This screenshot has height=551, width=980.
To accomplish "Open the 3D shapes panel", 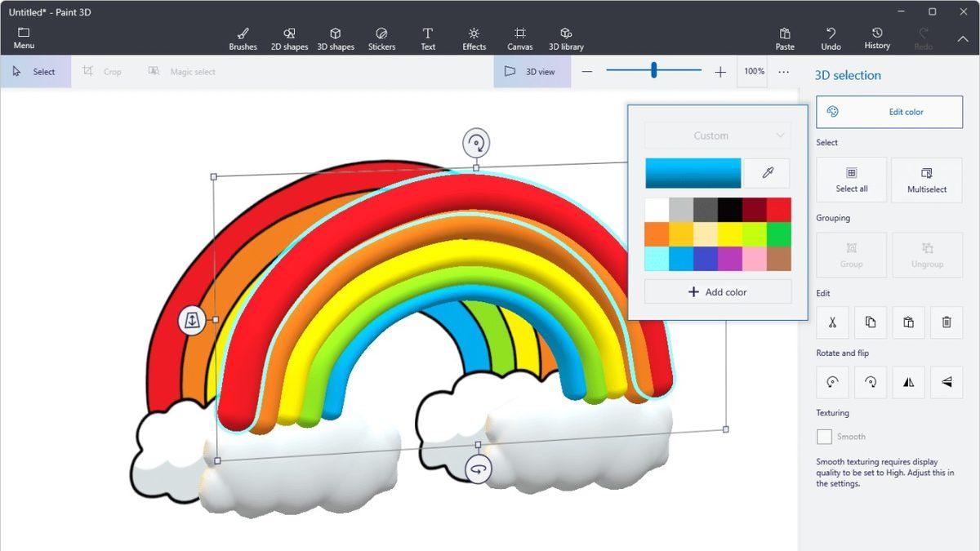I will pos(336,36).
